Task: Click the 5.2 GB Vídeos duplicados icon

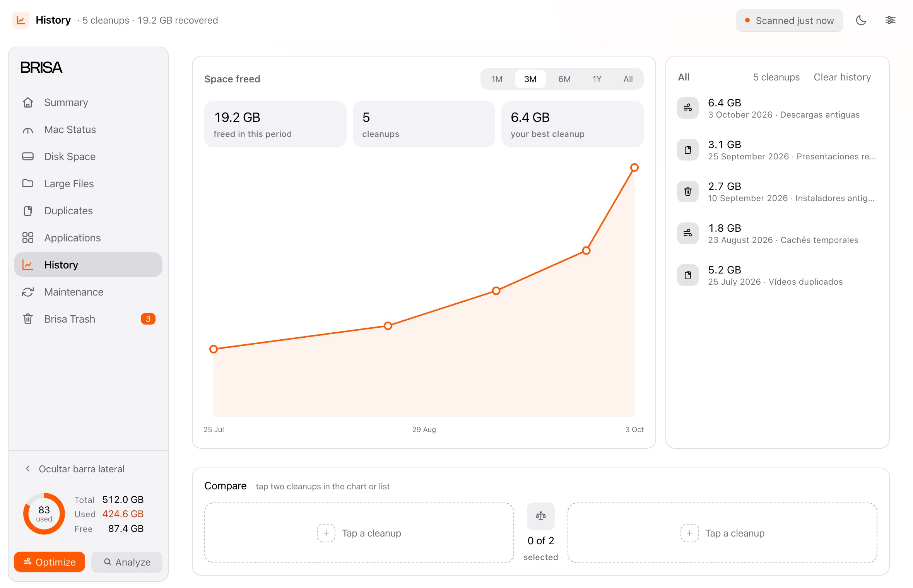Action: pyautogui.click(x=688, y=275)
